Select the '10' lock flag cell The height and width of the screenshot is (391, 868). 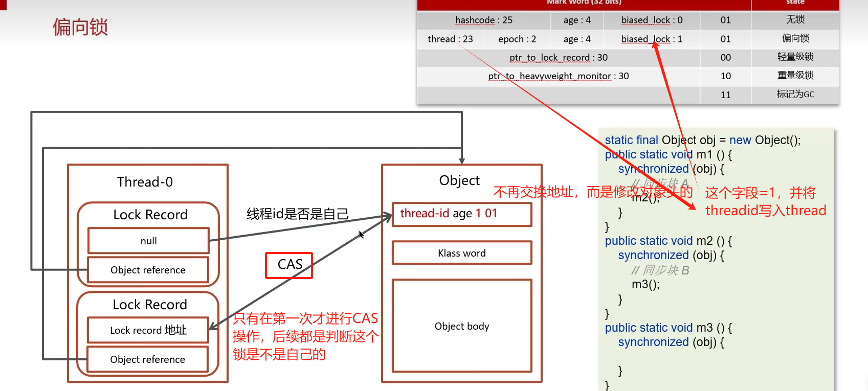(725, 76)
